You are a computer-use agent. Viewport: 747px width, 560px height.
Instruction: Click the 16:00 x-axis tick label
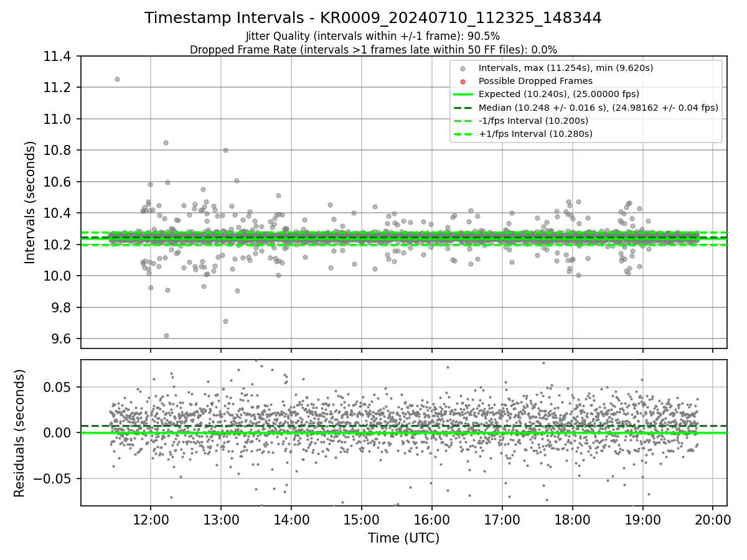[x=432, y=520]
